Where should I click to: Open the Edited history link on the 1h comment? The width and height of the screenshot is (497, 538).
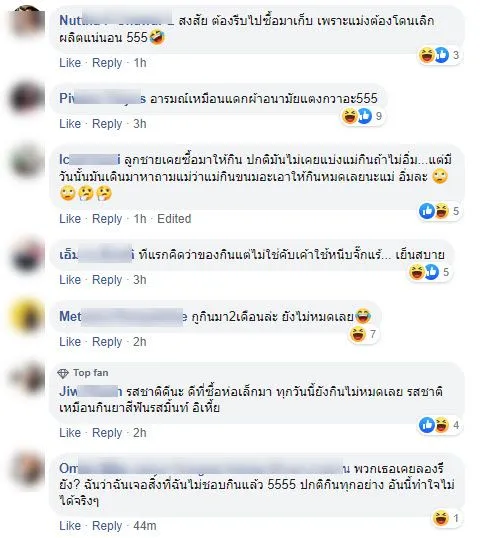174,219
